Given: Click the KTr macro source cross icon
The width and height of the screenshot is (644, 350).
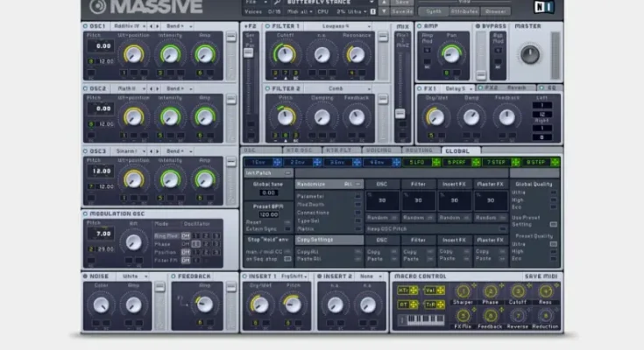Looking at the screenshot, I should coord(414,290).
